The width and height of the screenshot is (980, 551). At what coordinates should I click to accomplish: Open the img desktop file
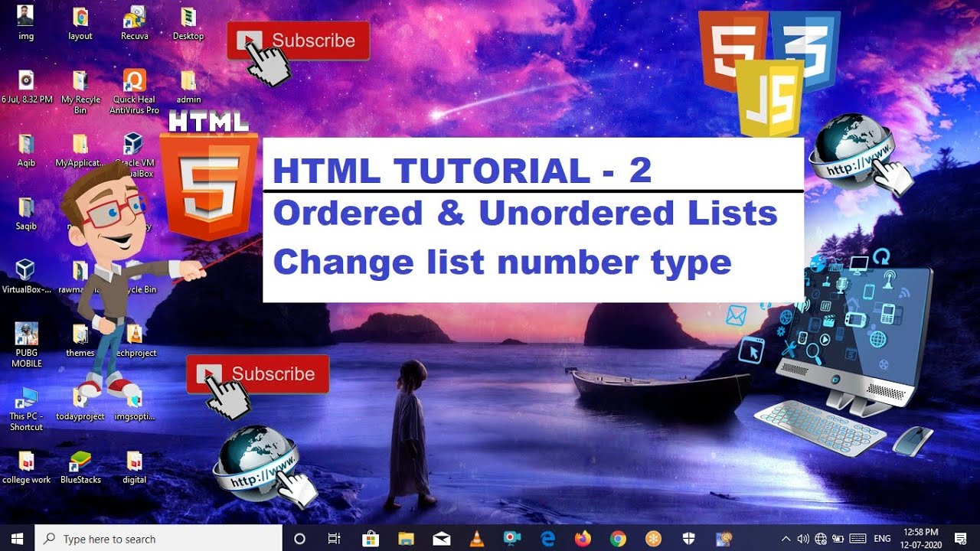click(x=25, y=23)
